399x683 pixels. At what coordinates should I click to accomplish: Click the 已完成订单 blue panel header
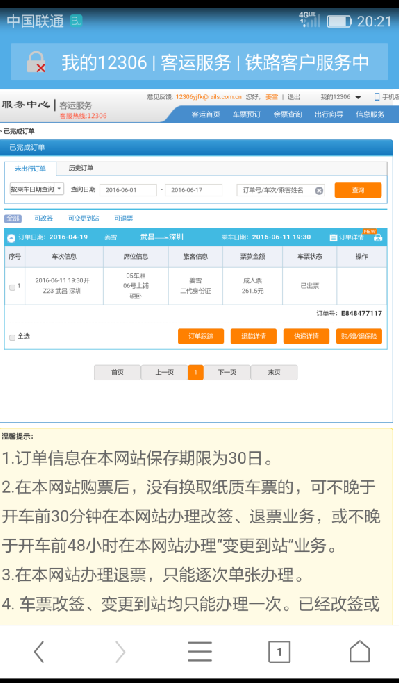(196, 148)
